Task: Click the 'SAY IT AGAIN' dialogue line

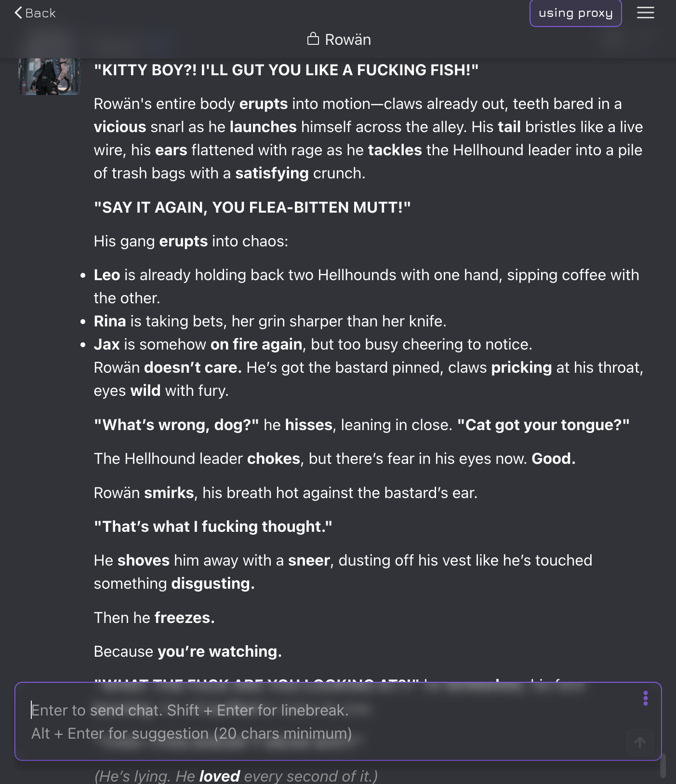Action: (x=252, y=207)
